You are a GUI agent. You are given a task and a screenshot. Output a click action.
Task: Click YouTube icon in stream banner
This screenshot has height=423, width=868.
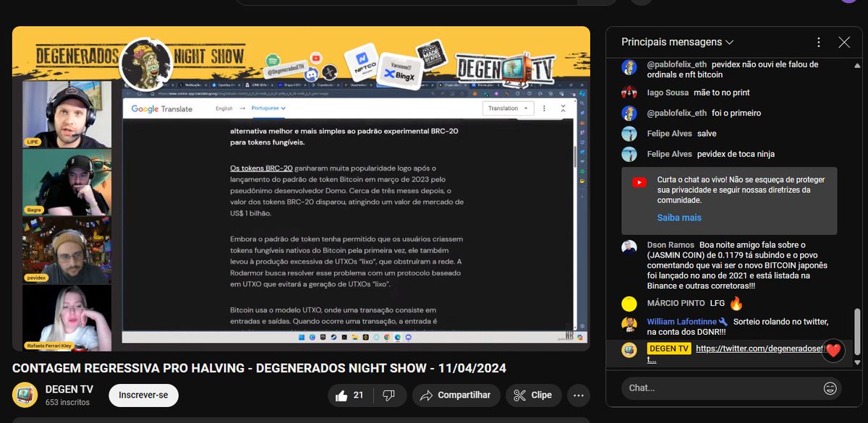pyautogui.click(x=316, y=57)
